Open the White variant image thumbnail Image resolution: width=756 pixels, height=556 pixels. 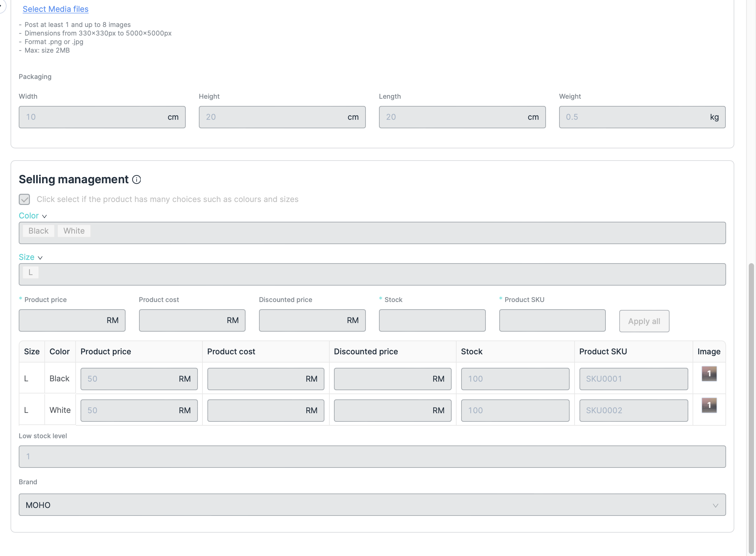point(709,405)
